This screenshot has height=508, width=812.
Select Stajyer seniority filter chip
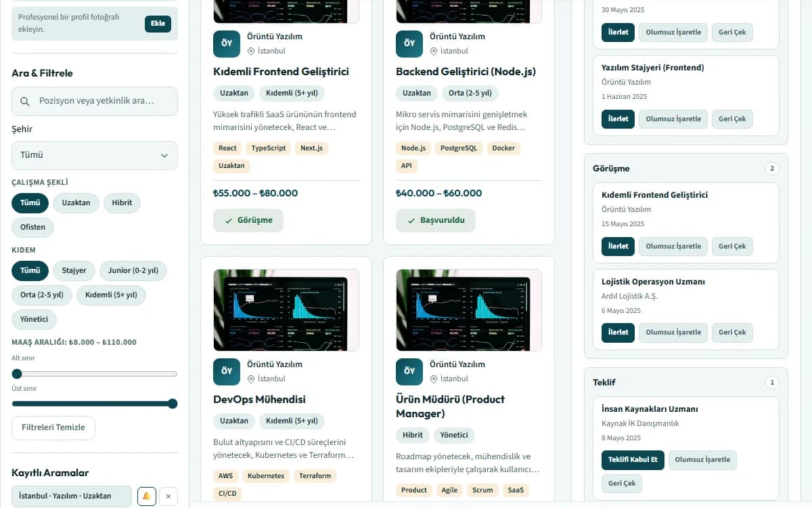(x=74, y=270)
